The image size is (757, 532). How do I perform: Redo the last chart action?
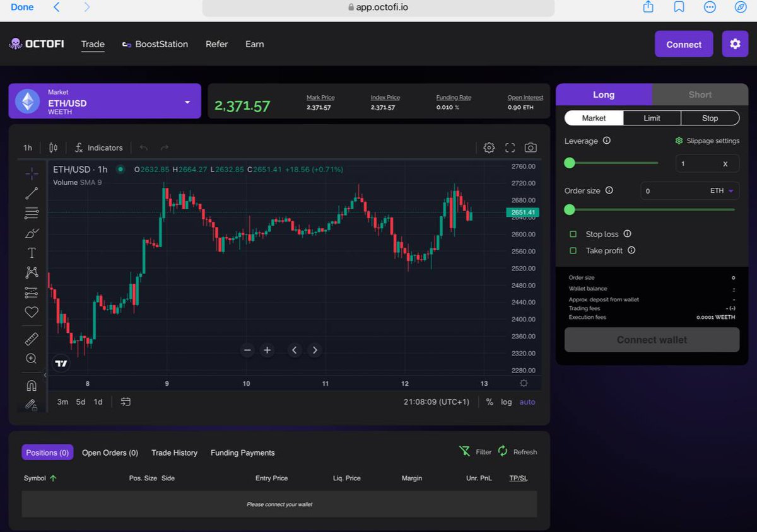click(165, 147)
